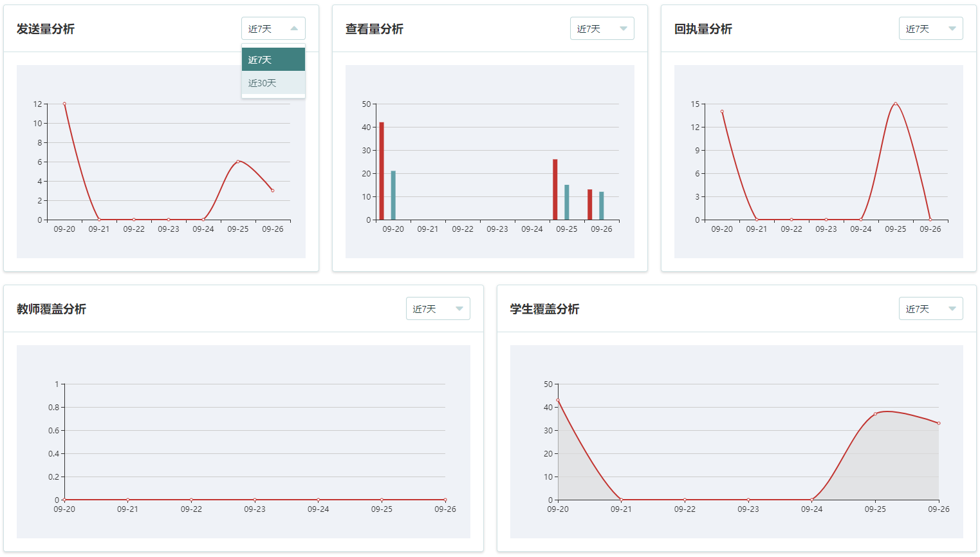Open the 回执量分析 period dropdown
This screenshot has height=557, width=980.
click(x=931, y=28)
